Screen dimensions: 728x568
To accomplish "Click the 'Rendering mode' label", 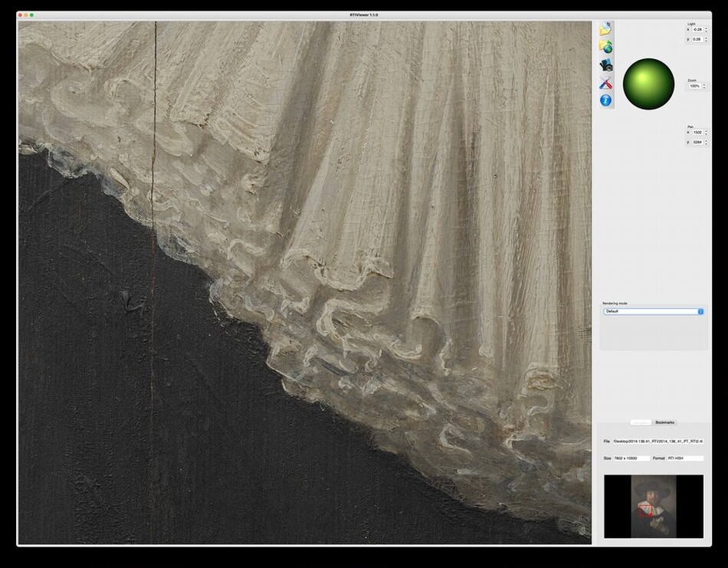I will (615, 304).
